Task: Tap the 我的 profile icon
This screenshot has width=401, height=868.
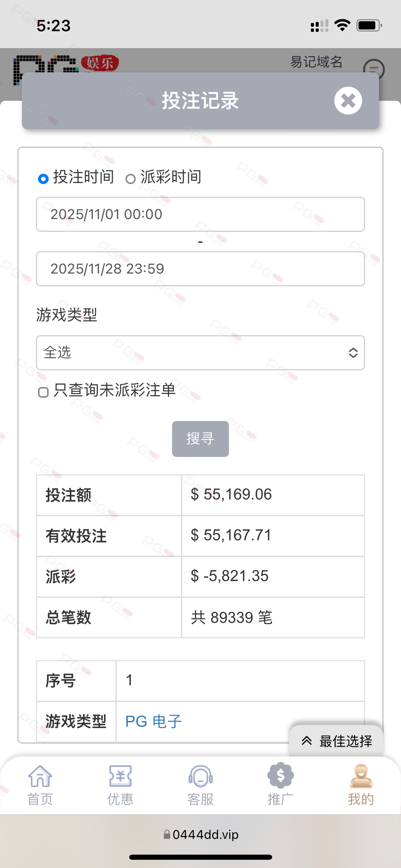Action: pos(361,776)
